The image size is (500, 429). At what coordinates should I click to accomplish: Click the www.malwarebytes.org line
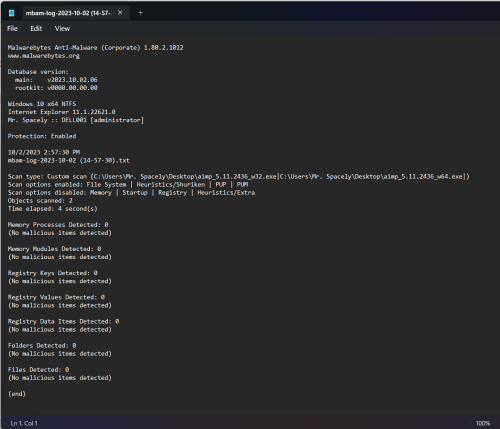tap(44, 56)
